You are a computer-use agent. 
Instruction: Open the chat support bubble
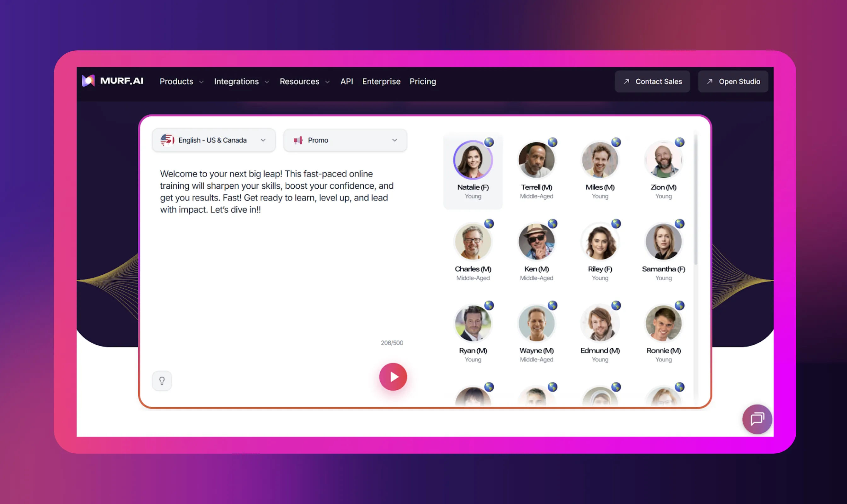click(x=757, y=420)
